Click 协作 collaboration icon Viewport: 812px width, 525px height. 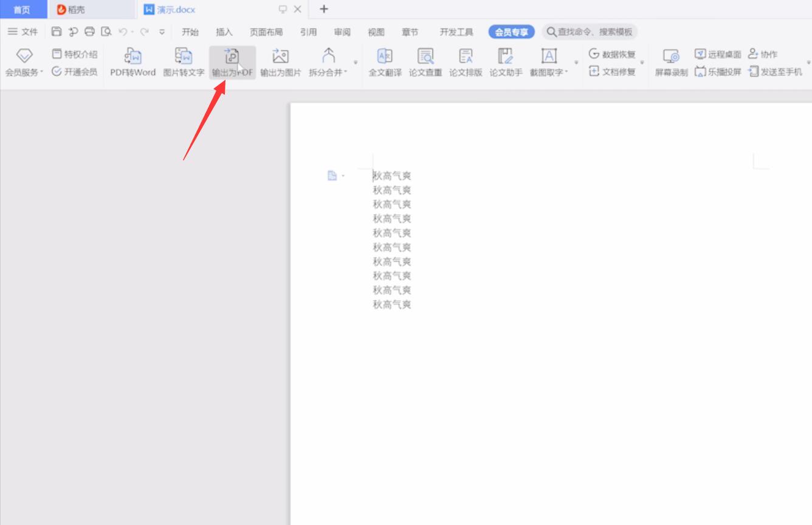click(x=763, y=54)
